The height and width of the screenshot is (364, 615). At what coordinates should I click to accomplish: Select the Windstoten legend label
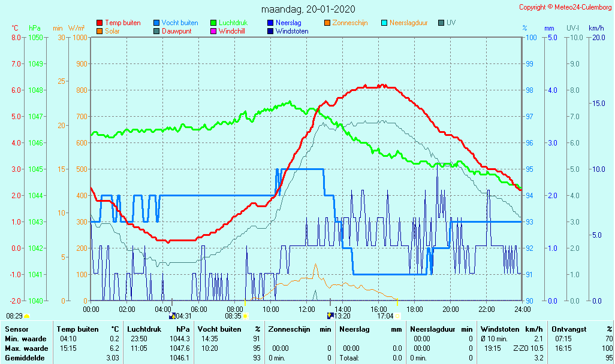click(x=292, y=31)
